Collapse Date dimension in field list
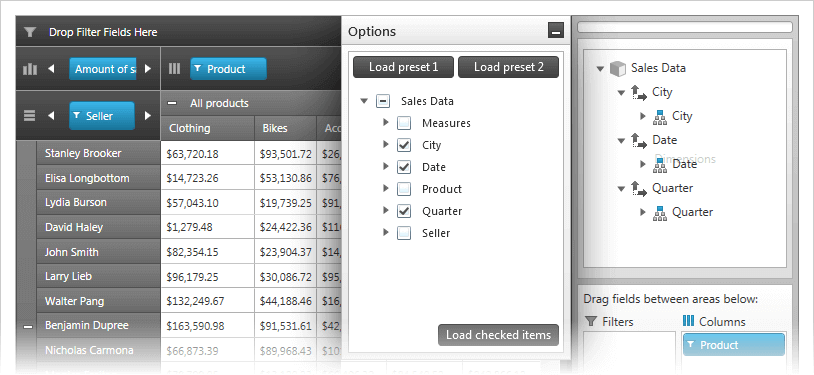The height and width of the screenshot is (375, 814). tap(621, 141)
